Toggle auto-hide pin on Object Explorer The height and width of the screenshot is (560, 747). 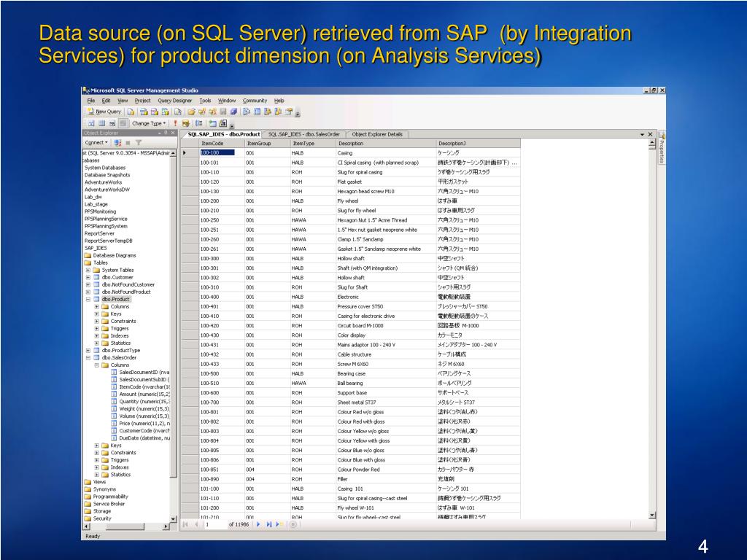tap(166, 133)
